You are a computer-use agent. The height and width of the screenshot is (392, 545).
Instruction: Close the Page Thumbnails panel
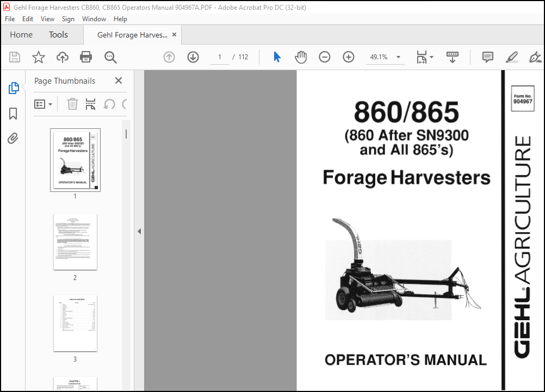click(119, 80)
